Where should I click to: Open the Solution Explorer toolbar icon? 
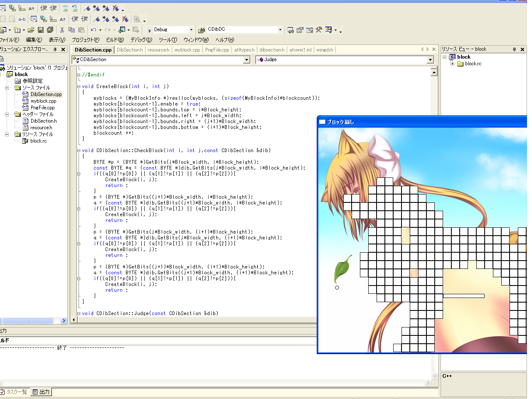[x=291, y=30]
